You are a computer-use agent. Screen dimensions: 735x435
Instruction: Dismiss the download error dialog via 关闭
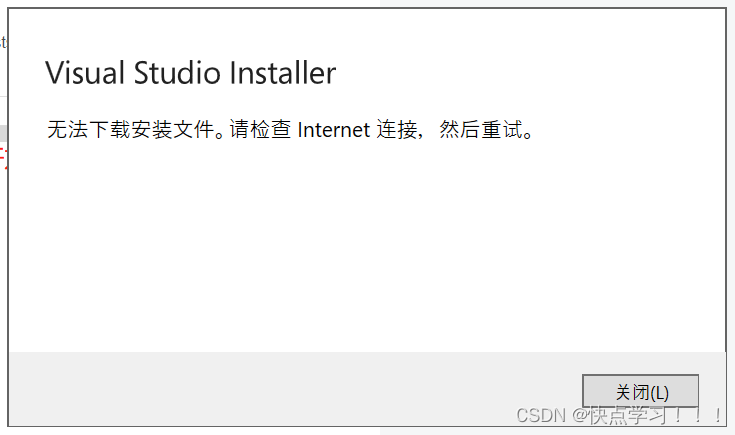pos(640,391)
